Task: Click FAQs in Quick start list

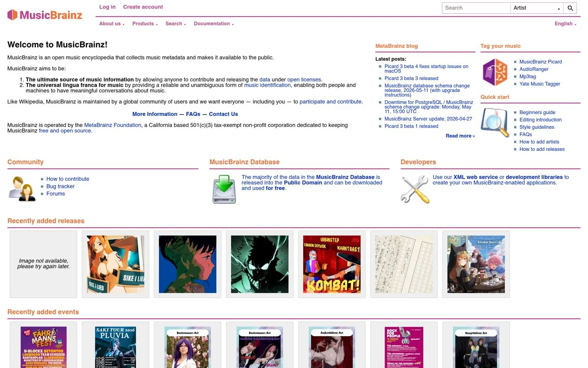Action: (526, 134)
